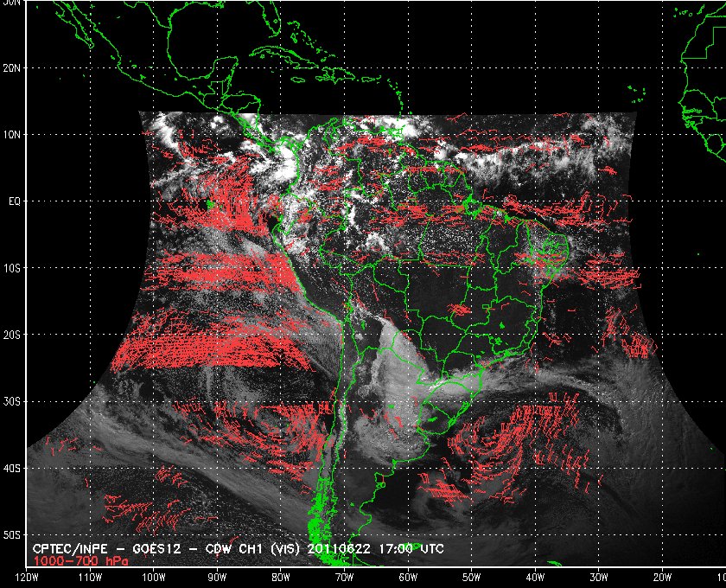Click the 100W longitude label
Screen dimensions: 726x588
click(x=153, y=578)
